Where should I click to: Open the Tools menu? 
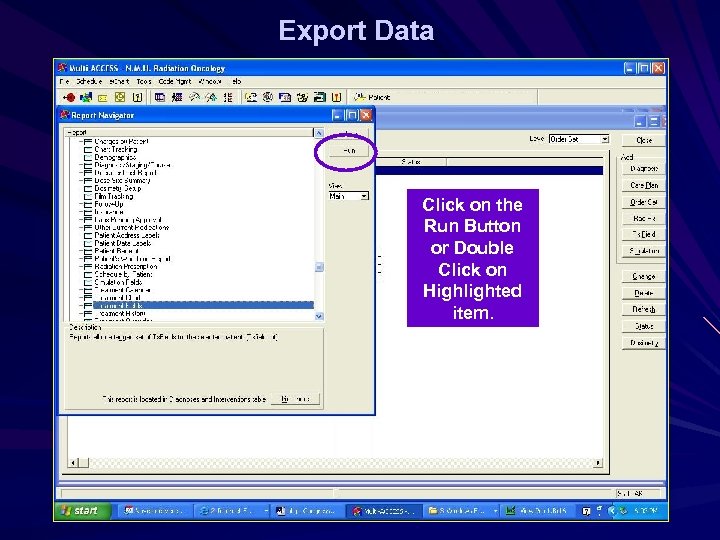(x=144, y=81)
